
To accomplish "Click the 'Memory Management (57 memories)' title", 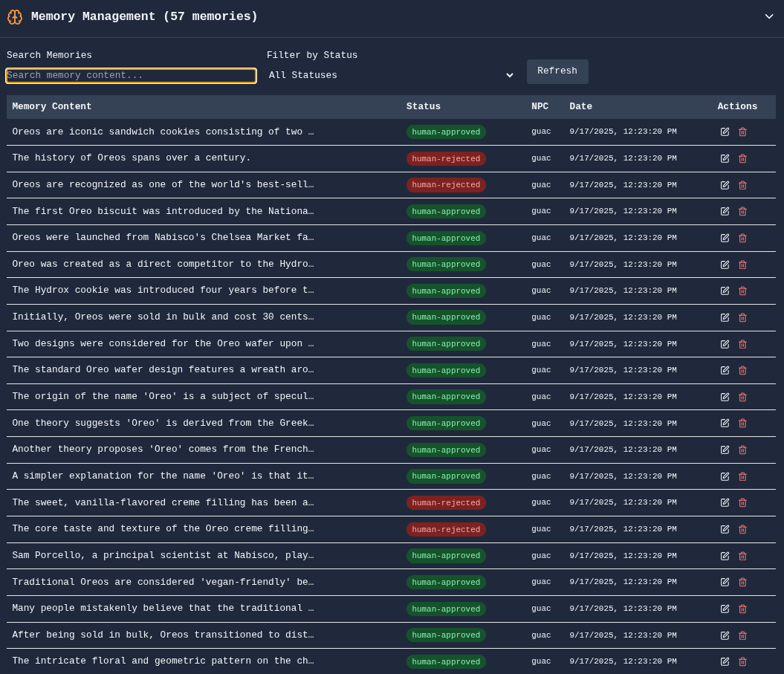I will pyautogui.click(x=144, y=16).
